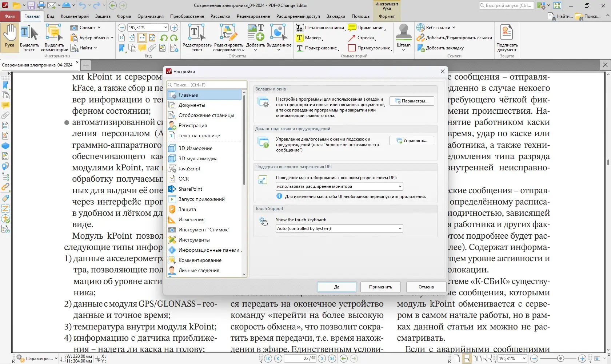
Task: Open status bar Параметры... button
Action: click(x=37, y=359)
